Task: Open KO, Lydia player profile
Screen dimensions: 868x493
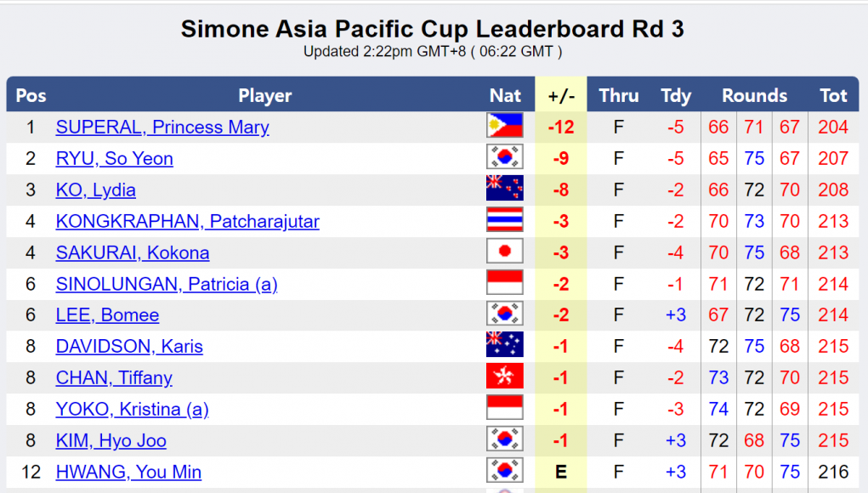Action: point(95,190)
